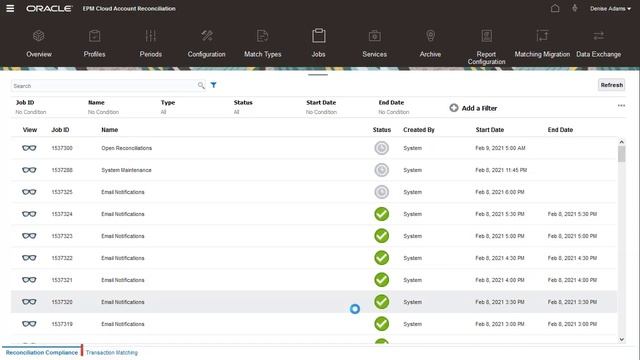Open the Report Configuration card
640x360 pixels.
click(486, 47)
